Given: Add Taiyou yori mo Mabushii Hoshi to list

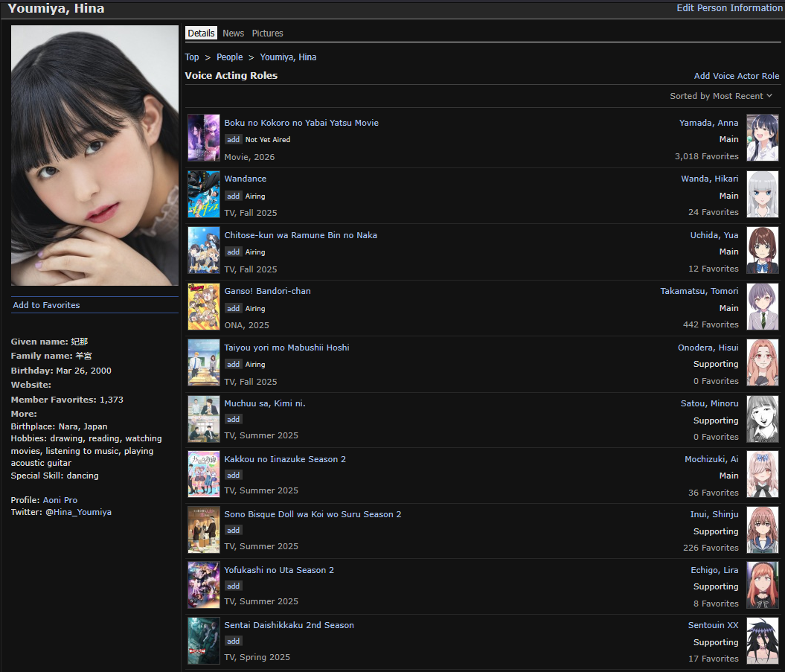Looking at the screenshot, I should 234,365.
